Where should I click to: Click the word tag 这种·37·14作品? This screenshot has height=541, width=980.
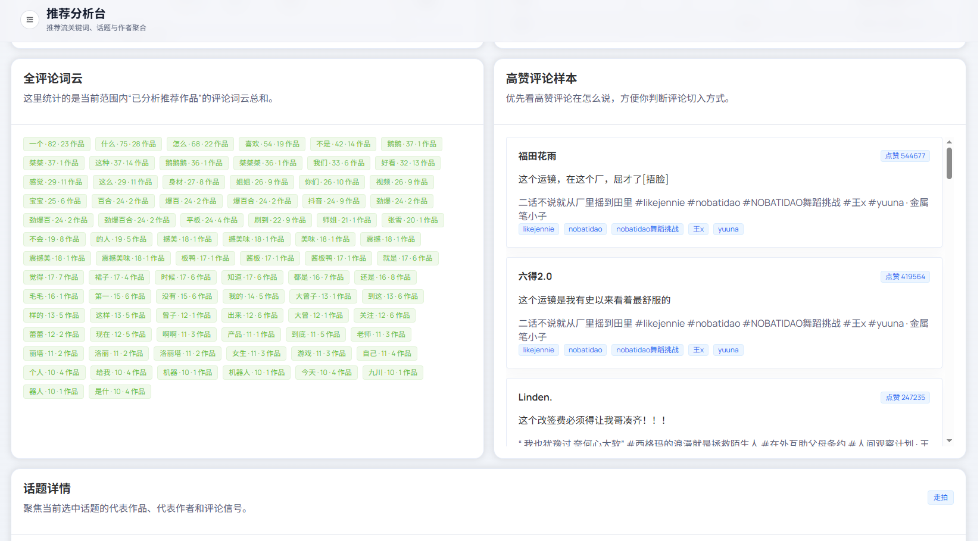(121, 163)
